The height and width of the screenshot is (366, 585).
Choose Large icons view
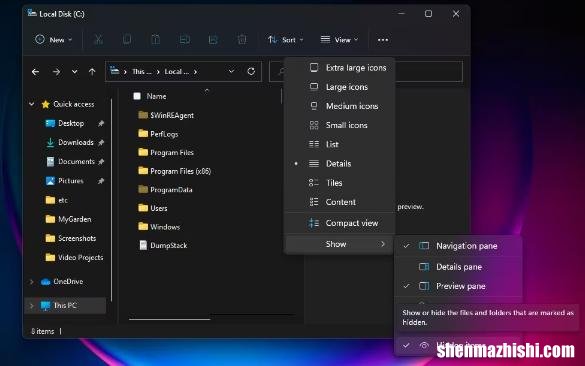pyautogui.click(x=339, y=87)
